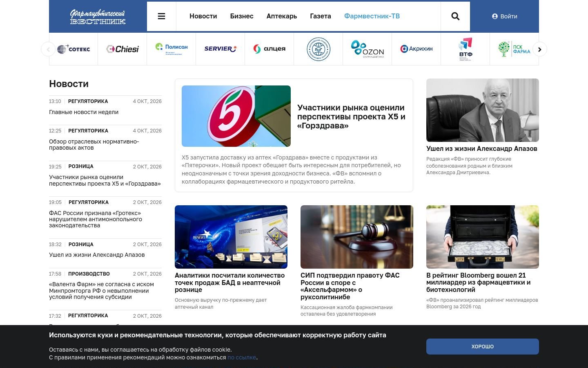Image resolution: width=588 pixels, height=368 pixels.
Task: Click the РЕГУЛЯТОРИКА tag at 13:10
Action: click(88, 101)
